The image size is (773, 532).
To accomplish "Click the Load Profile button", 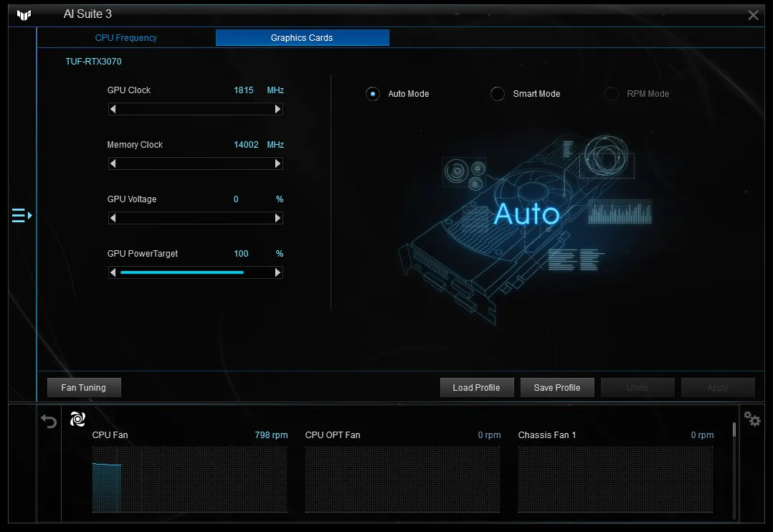I will click(x=477, y=388).
